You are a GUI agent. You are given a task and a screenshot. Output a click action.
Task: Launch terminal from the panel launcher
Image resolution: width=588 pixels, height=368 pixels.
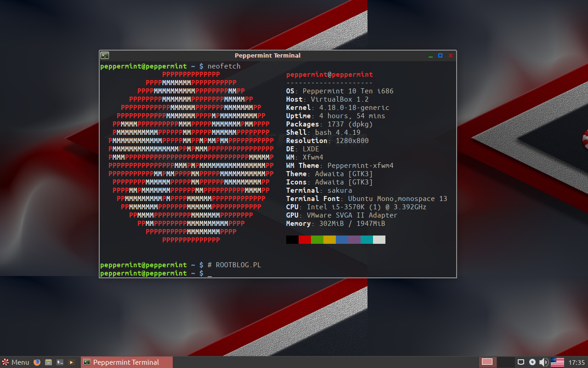(x=60, y=362)
